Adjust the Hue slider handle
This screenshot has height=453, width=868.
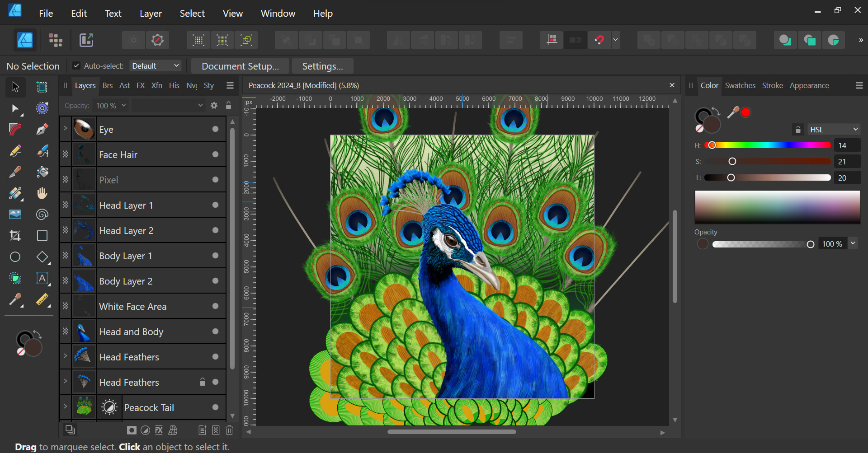(x=712, y=145)
